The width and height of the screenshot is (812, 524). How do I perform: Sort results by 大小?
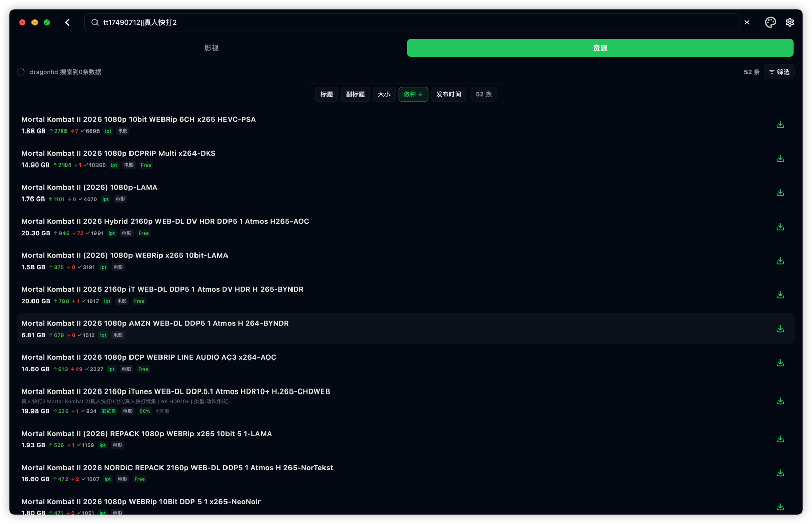(x=384, y=94)
